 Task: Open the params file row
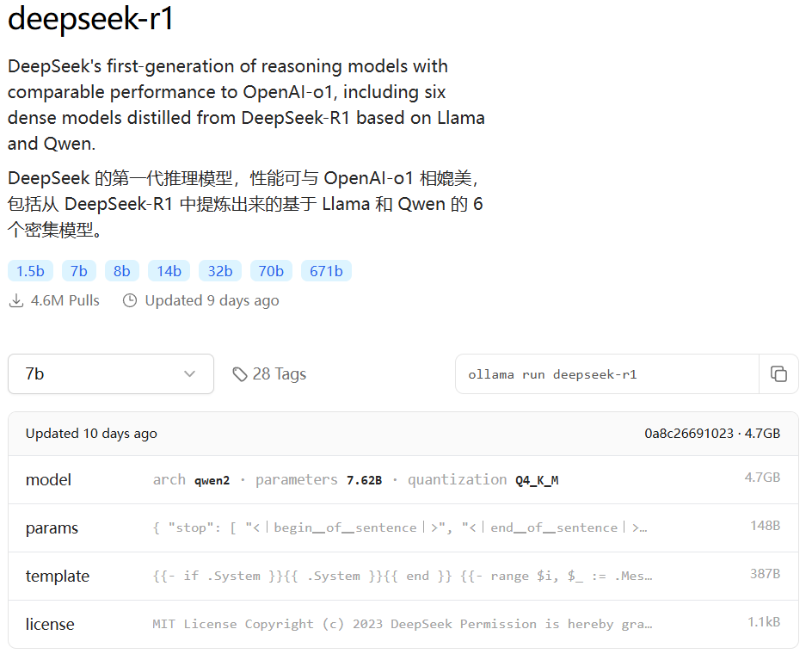click(403, 527)
